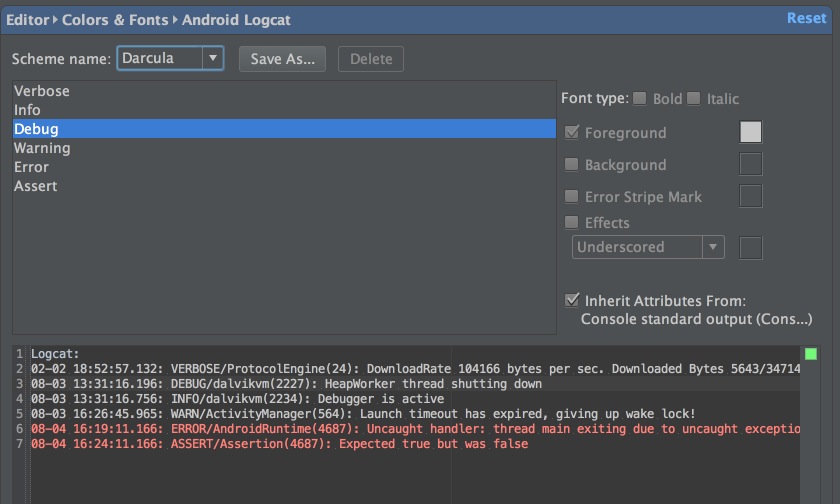Click the Delete scheme button

pyautogui.click(x=371, y=59)
